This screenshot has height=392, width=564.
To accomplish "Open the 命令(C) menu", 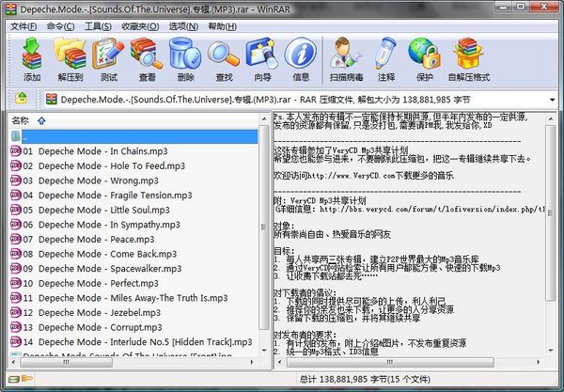I will coord(60,26).
